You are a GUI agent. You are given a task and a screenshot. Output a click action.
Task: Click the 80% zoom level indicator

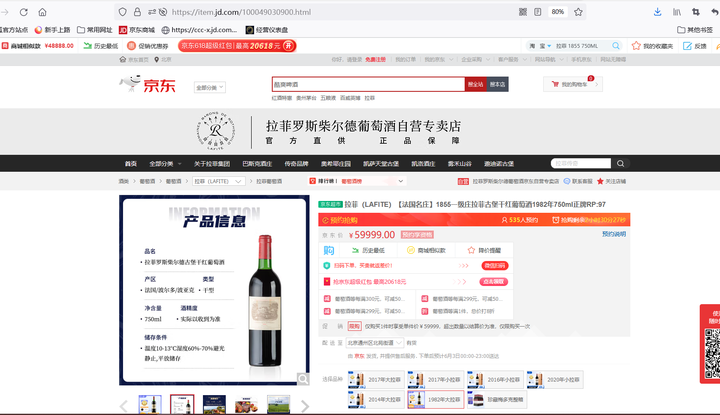558,12
